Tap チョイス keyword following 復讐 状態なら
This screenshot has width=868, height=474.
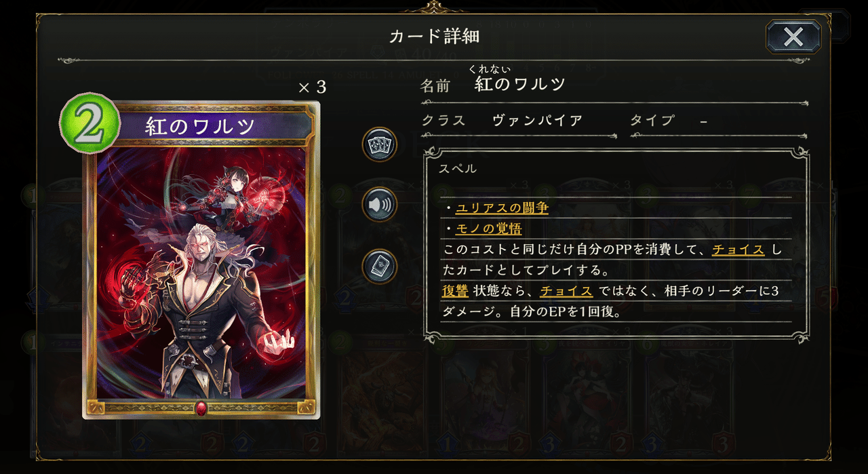566,291
